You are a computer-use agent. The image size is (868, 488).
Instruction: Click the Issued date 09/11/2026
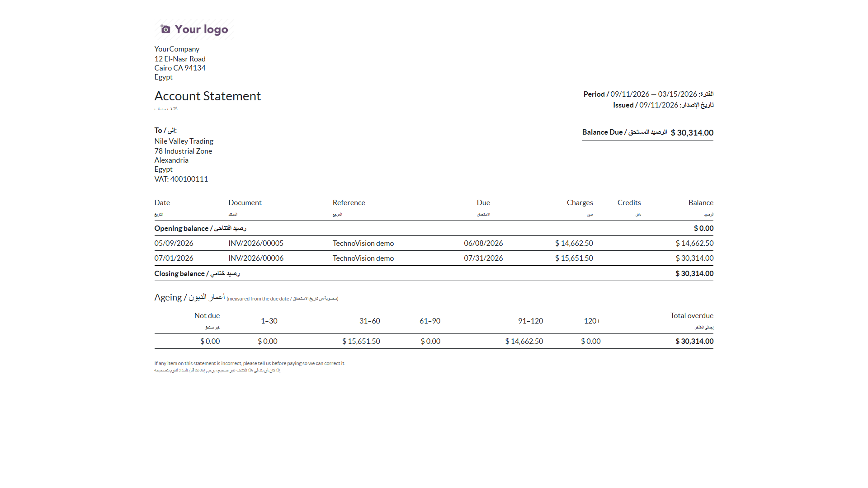pyautogui.click(x=659, y=105)
